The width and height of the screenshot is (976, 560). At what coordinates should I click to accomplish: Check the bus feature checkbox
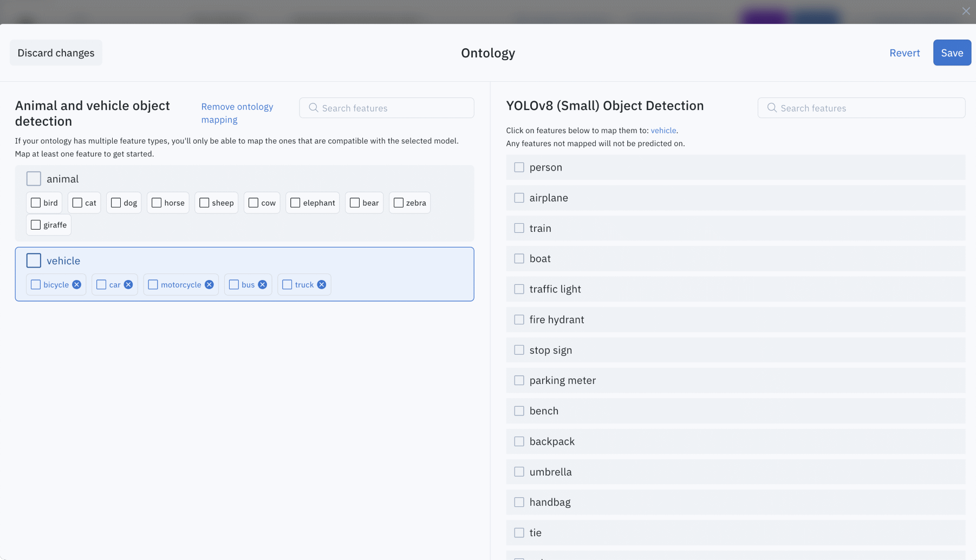234,285
